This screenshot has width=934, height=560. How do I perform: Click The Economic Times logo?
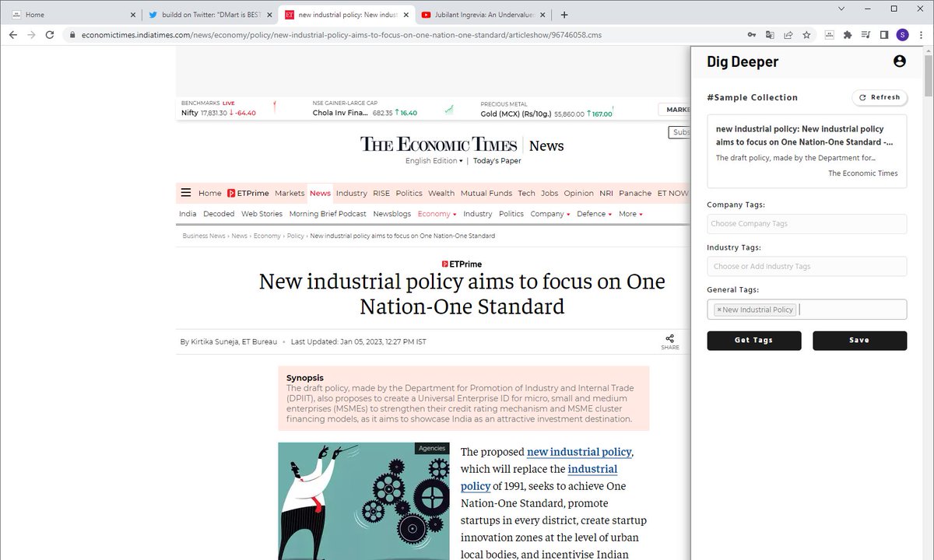(x=438, y=145)
